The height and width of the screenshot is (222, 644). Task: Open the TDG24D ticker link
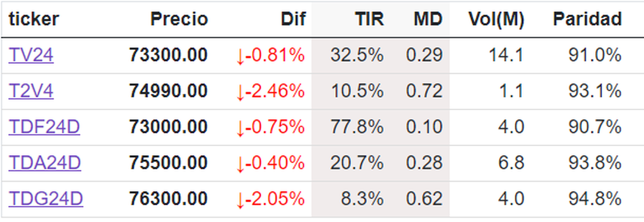pyautogui.click(x=46, y=199)
